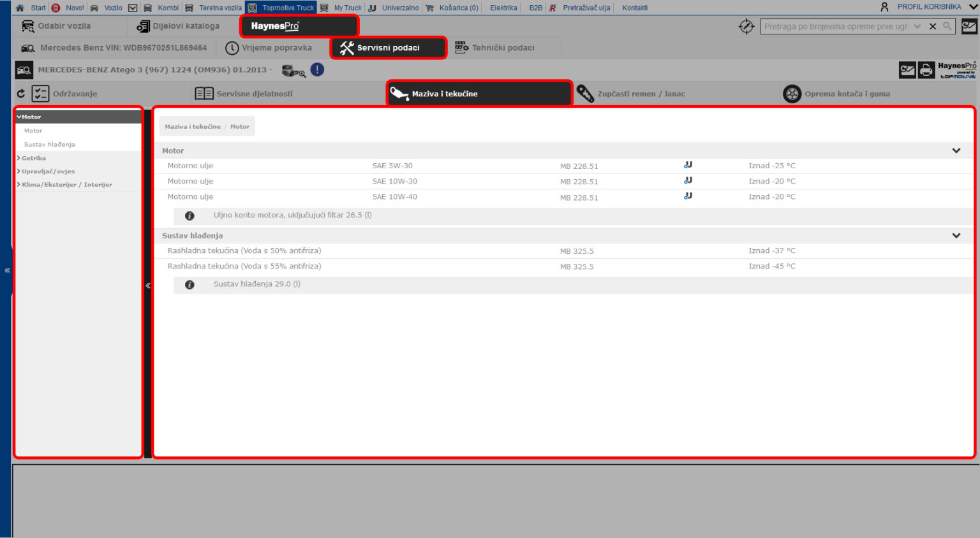Select Sustav hlađenja in tree
Image resolution: width=980 pixels, height=538 pixels.
pyautogui.click(x=49, y=145)
